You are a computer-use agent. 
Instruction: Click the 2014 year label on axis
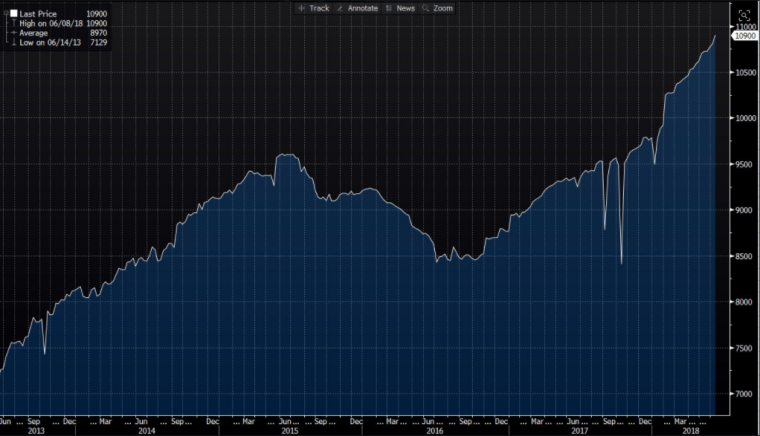[146, 431]
